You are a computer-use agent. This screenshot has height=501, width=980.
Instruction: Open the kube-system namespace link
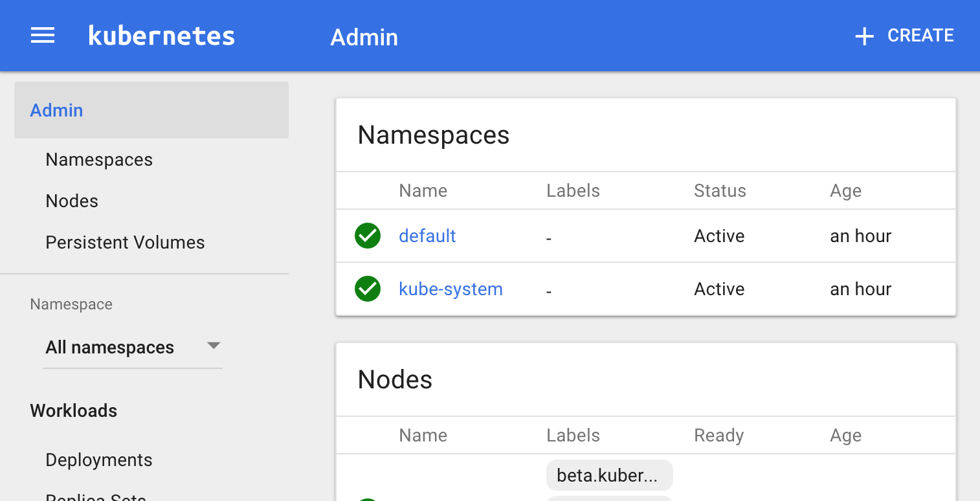pos(451,289)
